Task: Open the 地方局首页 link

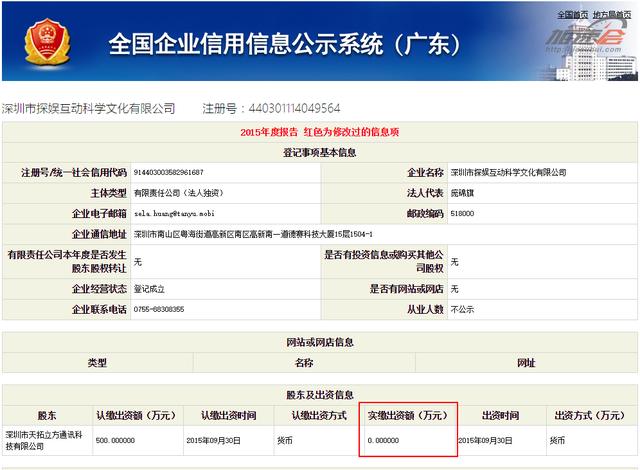Action: 613,15
